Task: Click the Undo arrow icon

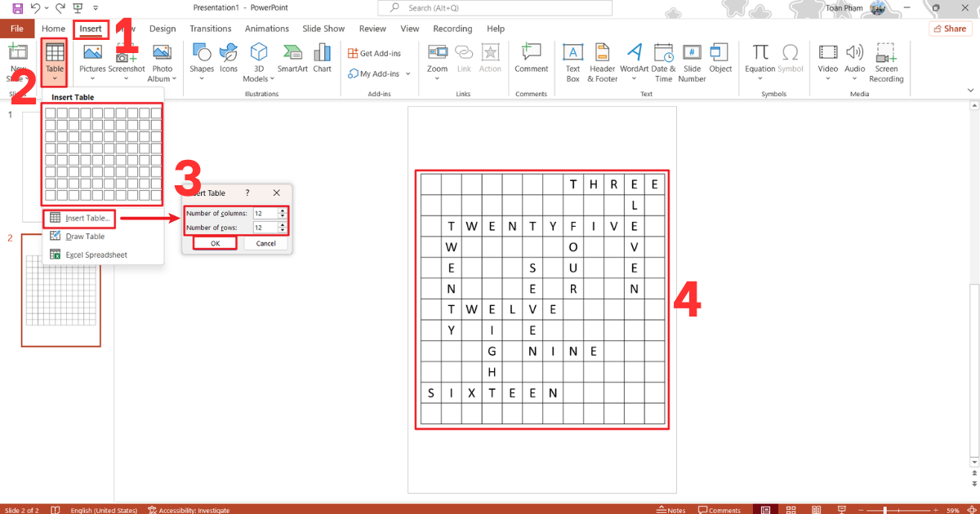Action: coord(35,8)
